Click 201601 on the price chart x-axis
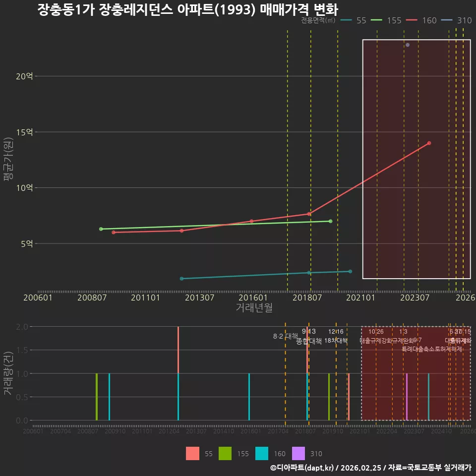 (253, 297)
